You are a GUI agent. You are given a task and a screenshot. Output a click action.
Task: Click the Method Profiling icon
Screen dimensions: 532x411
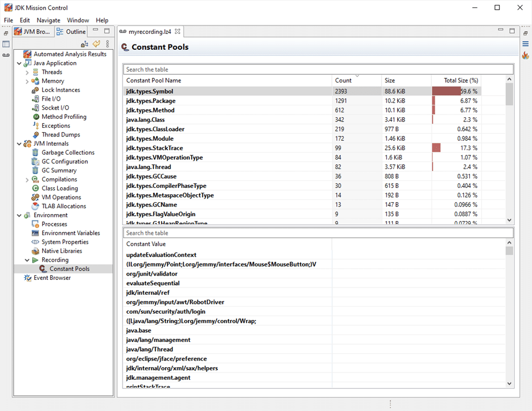coord(36,117)
